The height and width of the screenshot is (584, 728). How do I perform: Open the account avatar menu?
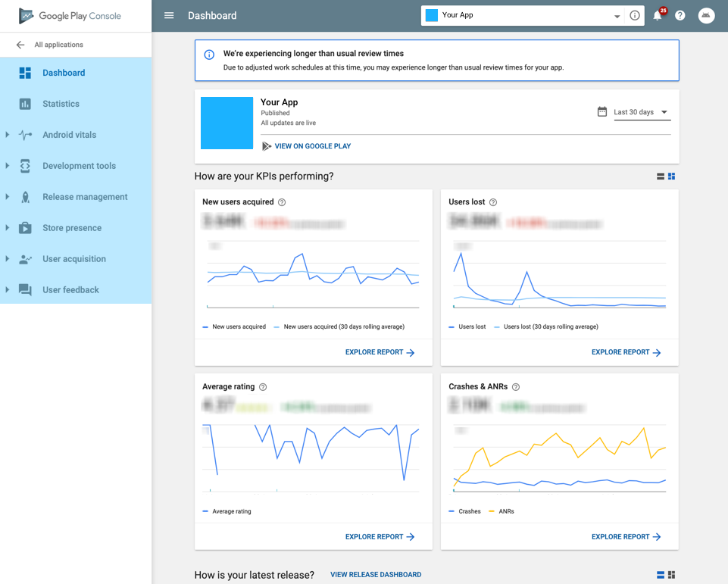[x=706, y=15]
